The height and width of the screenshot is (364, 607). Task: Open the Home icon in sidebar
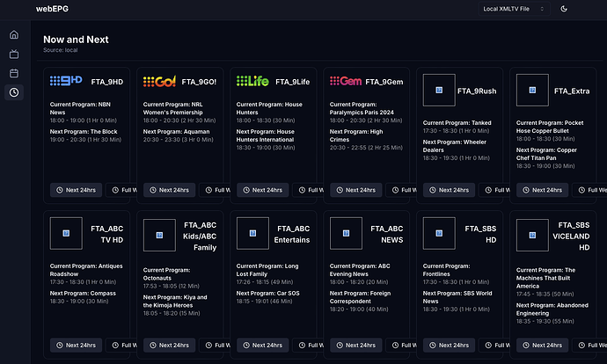point(14,35)
